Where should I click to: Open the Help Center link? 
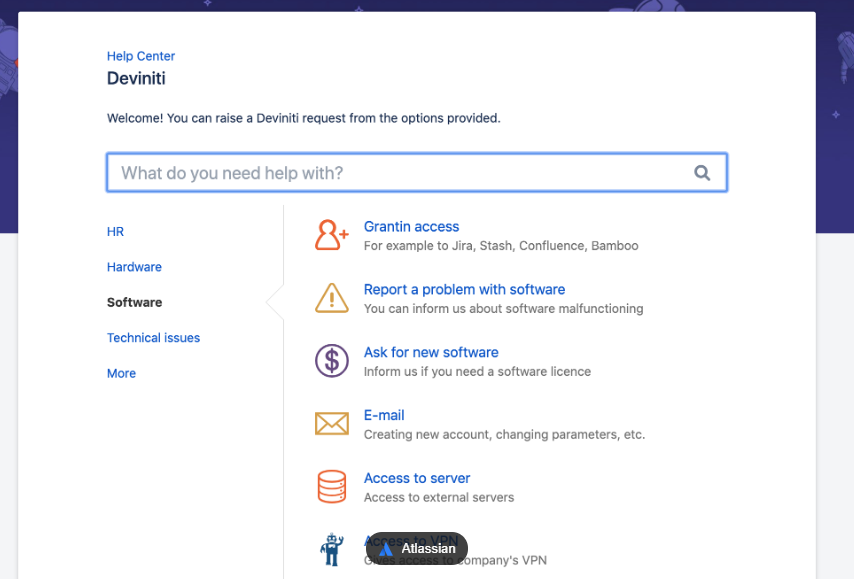point(141,56)
